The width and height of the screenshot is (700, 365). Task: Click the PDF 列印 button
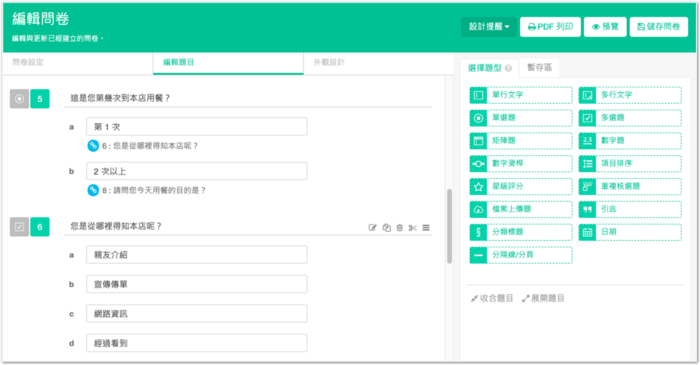[x=550, y=27]
